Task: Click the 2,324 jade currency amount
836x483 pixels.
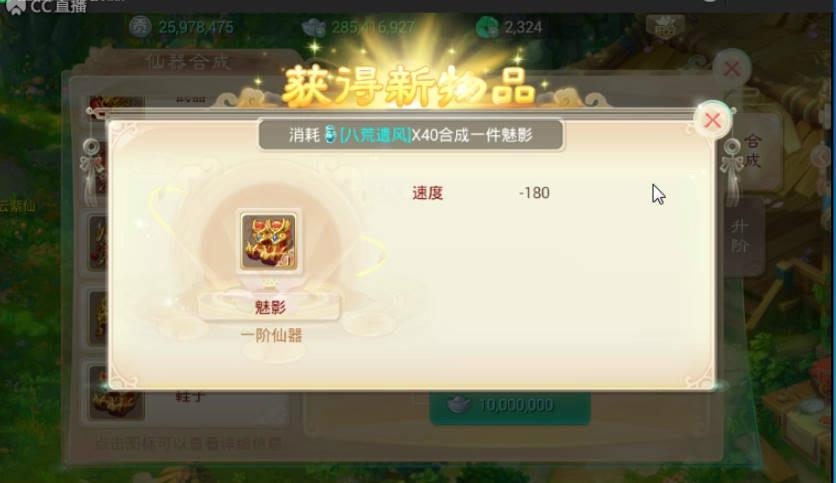Action: pyautogui.click(x=523, y=27)
